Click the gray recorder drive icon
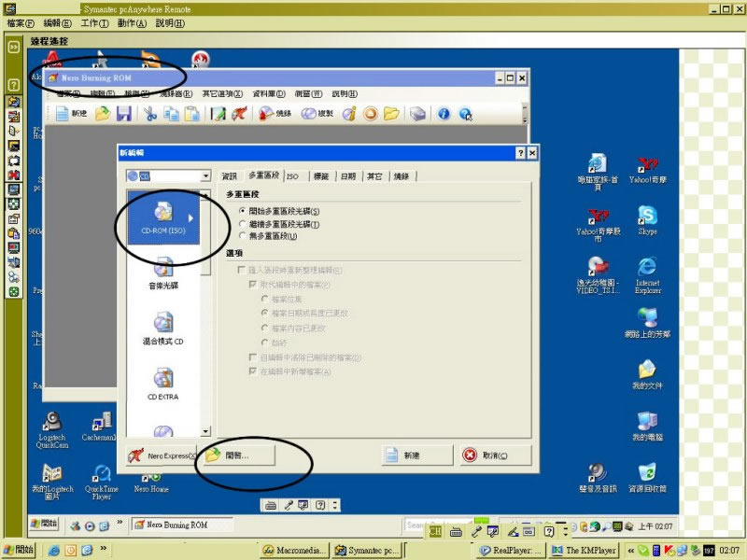Screen dimensions: 747x560 tap(417, 114)
